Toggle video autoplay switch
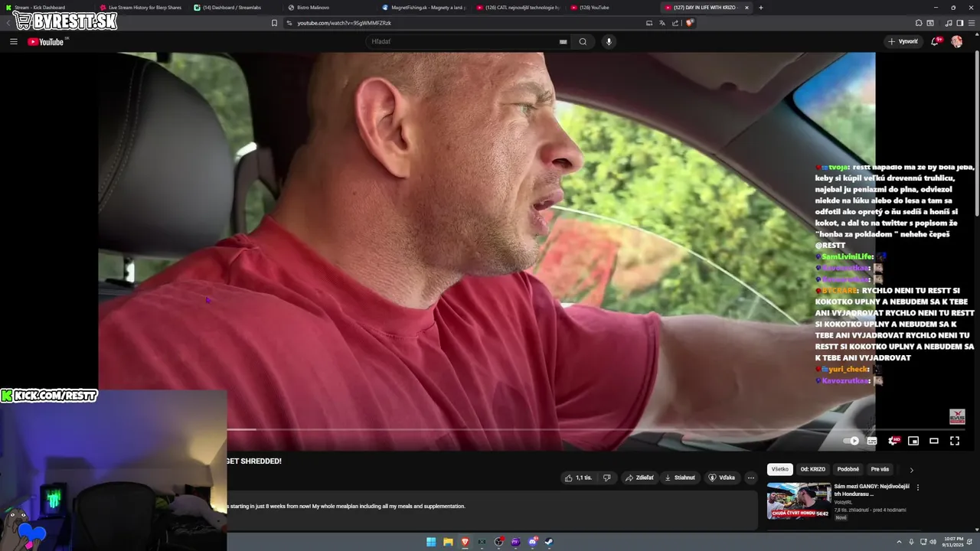The height and width of the screenshot is (551, 980). coord(851,441)
